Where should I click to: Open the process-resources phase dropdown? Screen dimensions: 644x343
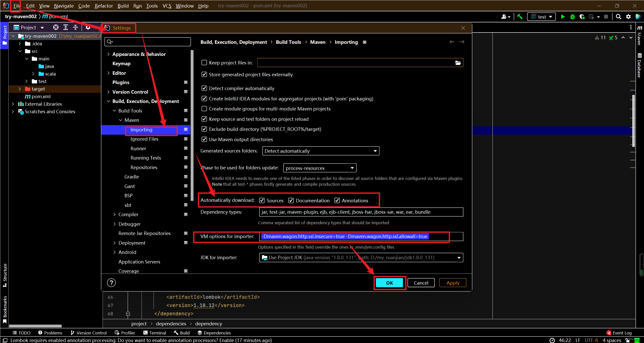[x=319, y=168]
